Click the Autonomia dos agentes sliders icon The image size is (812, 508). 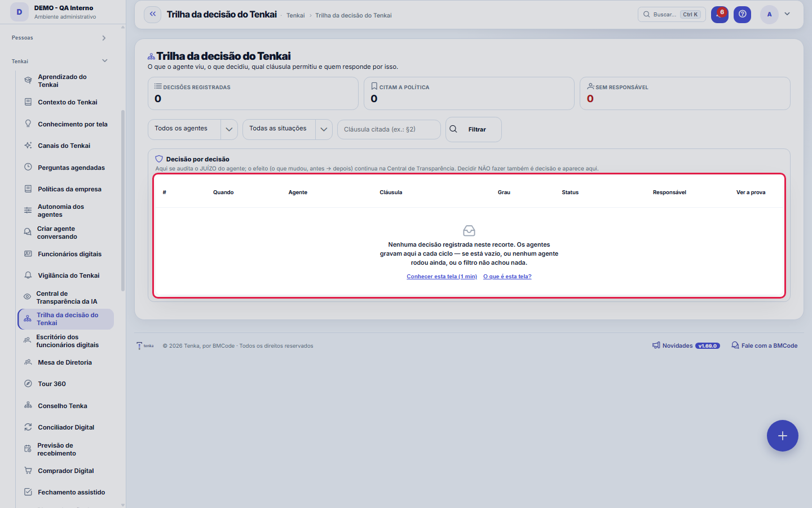click(28, 211)
